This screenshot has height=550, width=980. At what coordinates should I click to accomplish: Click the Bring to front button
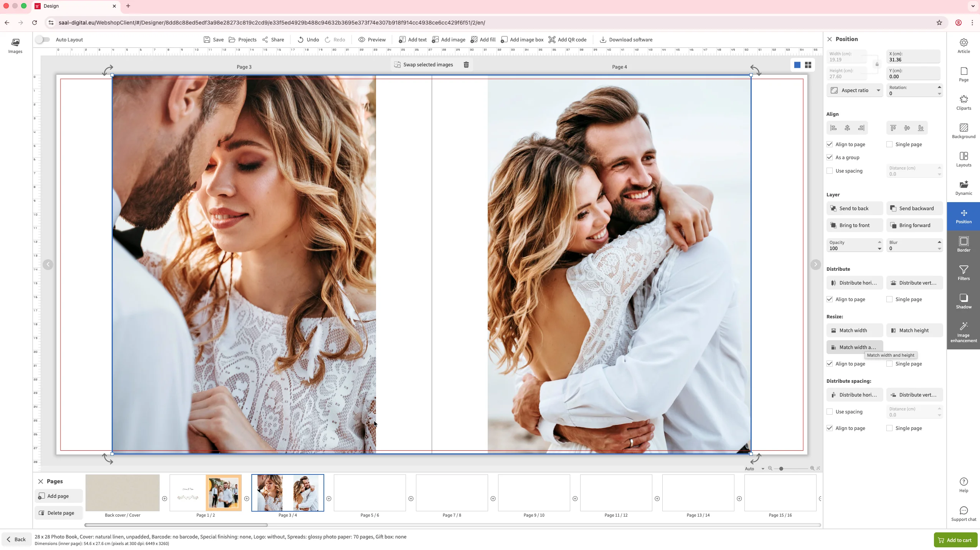[854, 226]
